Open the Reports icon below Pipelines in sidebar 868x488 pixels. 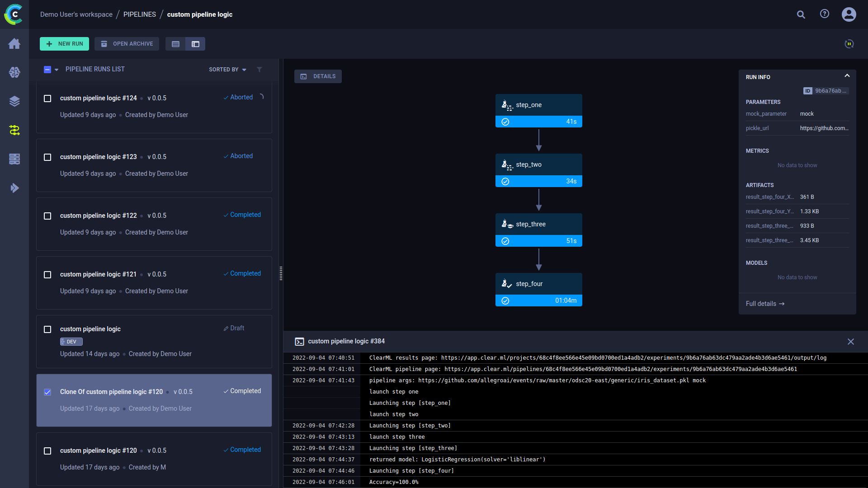(x=14, y=159)
